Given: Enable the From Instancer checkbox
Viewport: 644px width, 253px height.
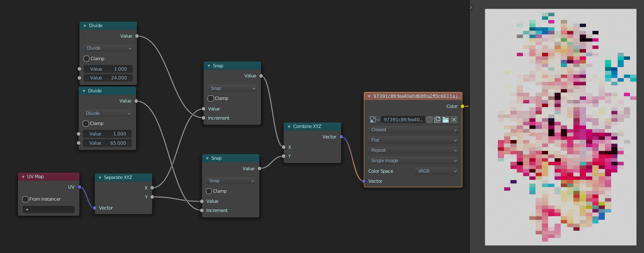Looking at the screenshot, I should point(25,199).
